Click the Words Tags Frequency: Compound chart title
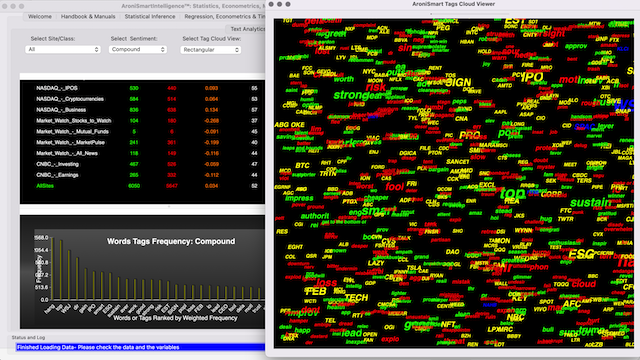 click(x=171, y=242)
